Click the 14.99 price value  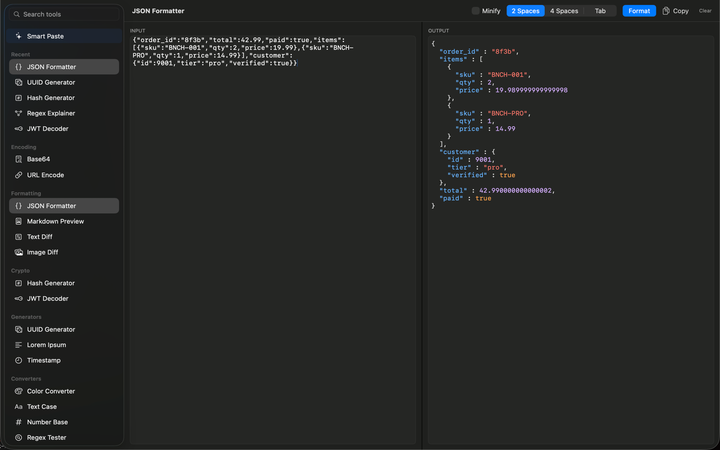(x=505, y=129)
